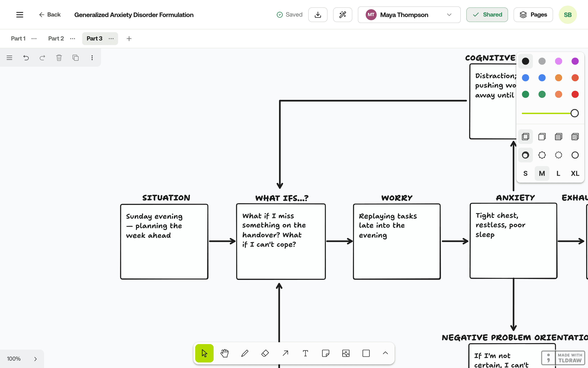Viewport: 588px width, 368px height.
Task: Switch to the Part 1 tab
Action: (18, 38)
